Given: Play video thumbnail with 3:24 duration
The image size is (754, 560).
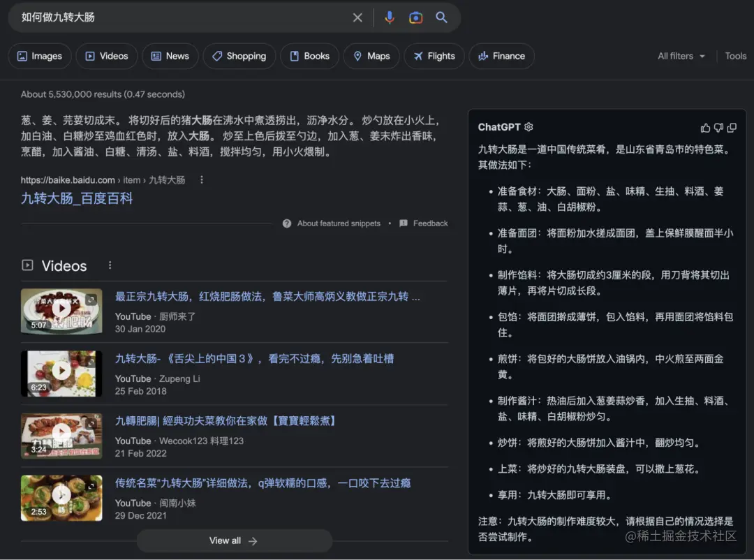Looking at the screenshot, I should click(61, 436).
